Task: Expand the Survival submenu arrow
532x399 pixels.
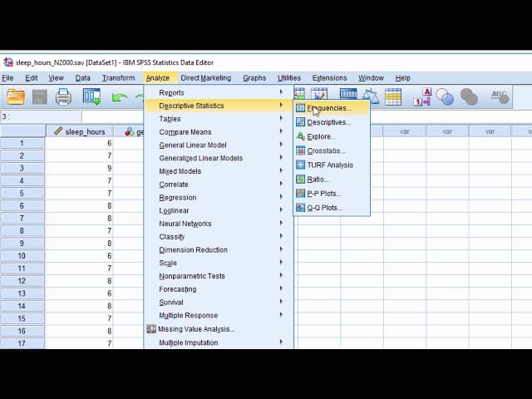Action: coord(281,302)
